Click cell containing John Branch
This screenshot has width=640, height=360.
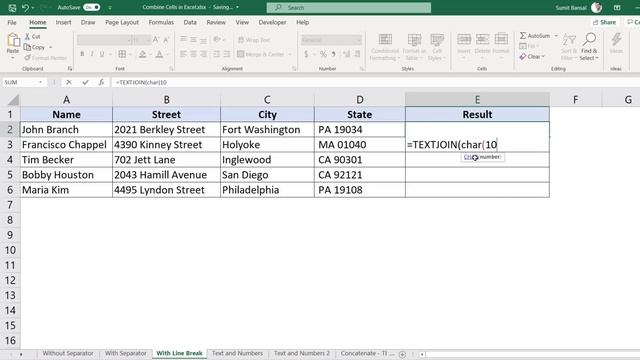[66, 130]
